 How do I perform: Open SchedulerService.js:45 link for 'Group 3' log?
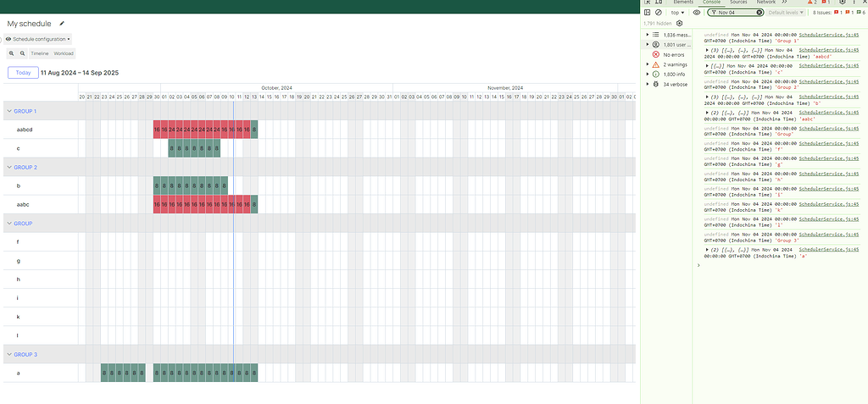pos(829,235)
